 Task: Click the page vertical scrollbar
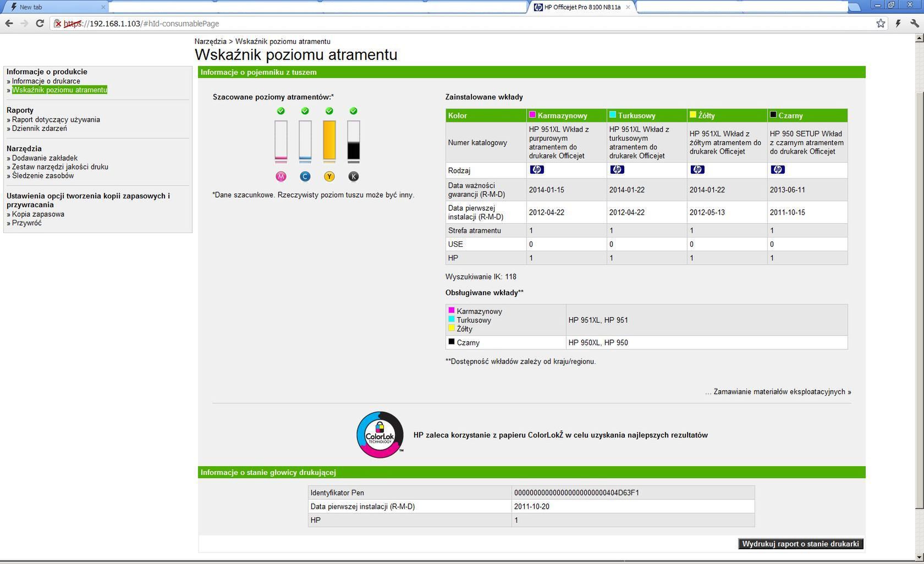point(919,301)
